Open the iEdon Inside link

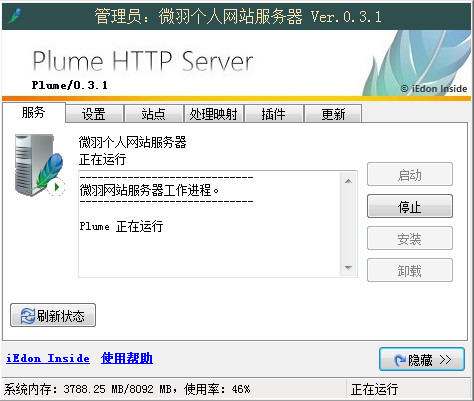click(48, 358)
